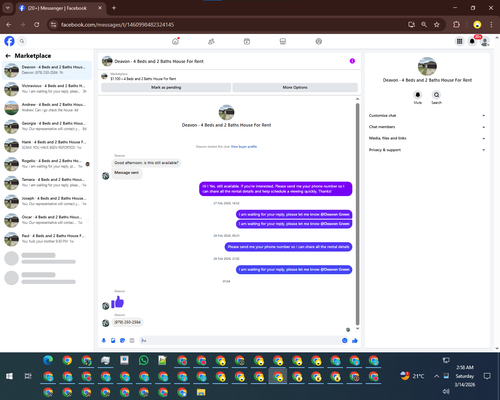This screenshot has width=500, height=400.
Task: Open the taskbar clock and date
Action: (x=465, y=376)
